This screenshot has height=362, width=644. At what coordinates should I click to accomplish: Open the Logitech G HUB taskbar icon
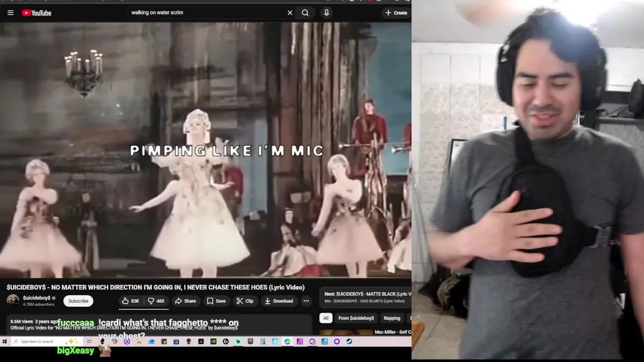tap(225, 341)
